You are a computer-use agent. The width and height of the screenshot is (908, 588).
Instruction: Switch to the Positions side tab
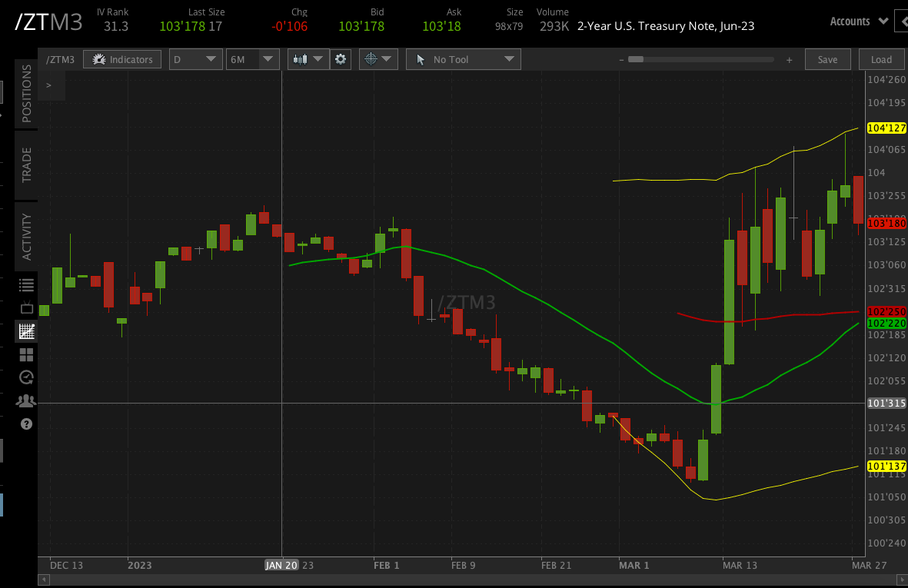(x=26, y=94)
